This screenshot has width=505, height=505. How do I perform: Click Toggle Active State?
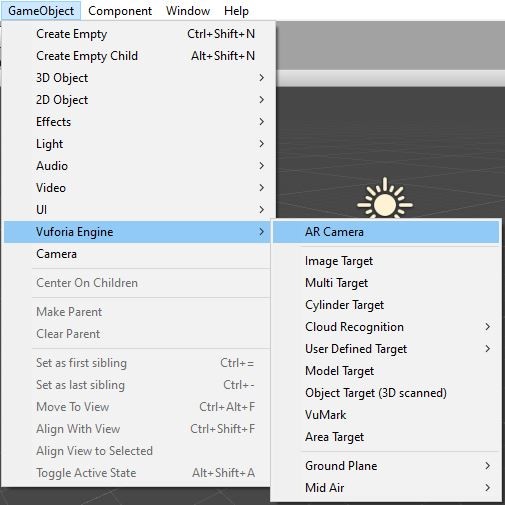(137, 473)
